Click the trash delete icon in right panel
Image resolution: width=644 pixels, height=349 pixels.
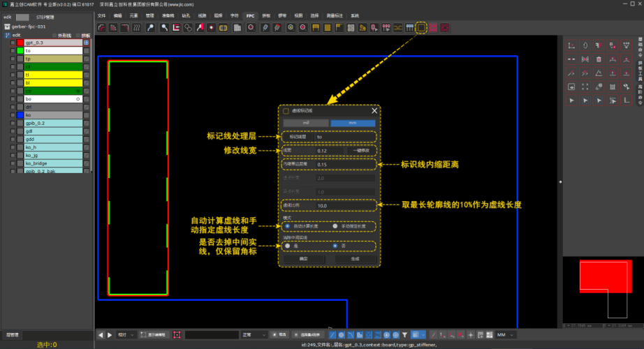click(599, 59)
